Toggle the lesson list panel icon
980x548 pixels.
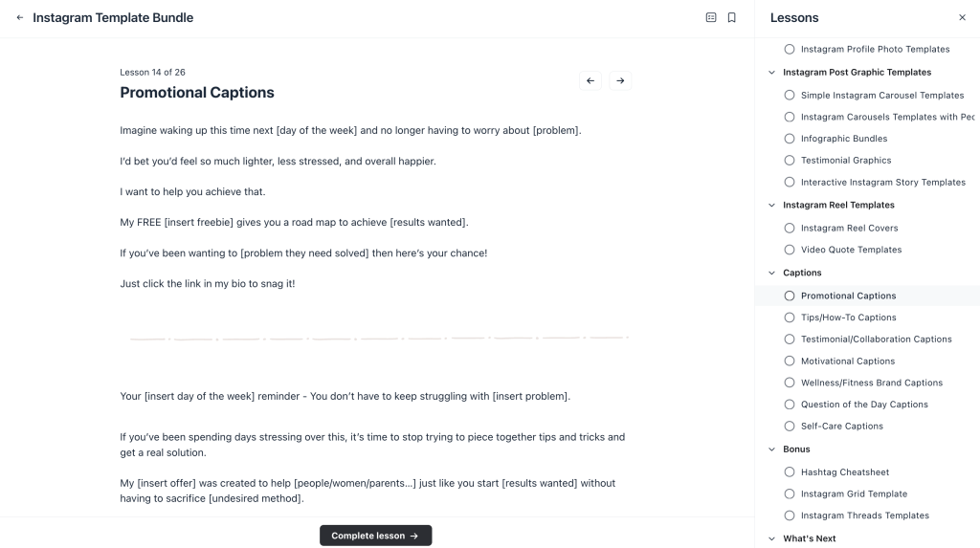[711, 17]
